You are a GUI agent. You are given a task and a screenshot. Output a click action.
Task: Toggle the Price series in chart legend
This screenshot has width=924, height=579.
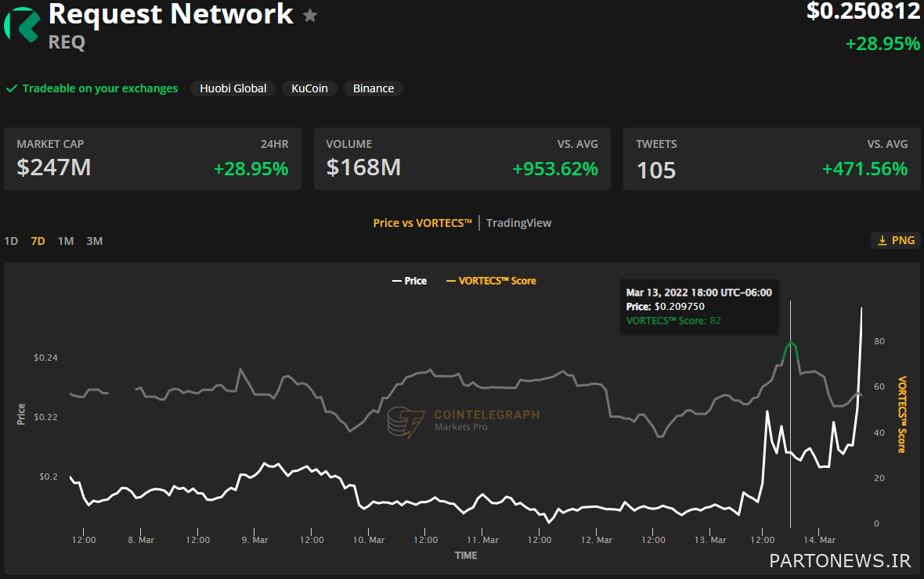click(410, 281)
